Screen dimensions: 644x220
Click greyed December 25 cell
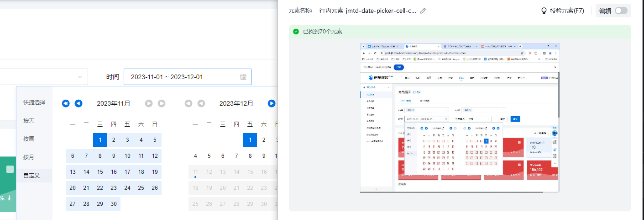click(195, 204)
